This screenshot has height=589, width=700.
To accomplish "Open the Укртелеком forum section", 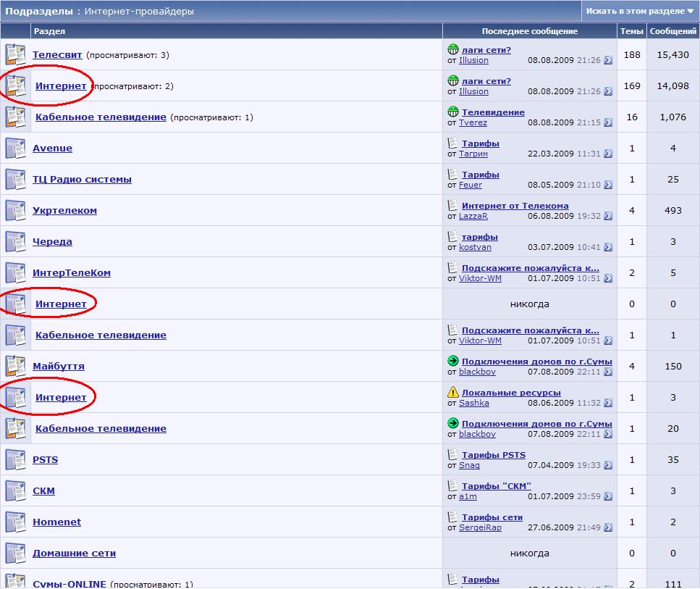I will [64, 210].
